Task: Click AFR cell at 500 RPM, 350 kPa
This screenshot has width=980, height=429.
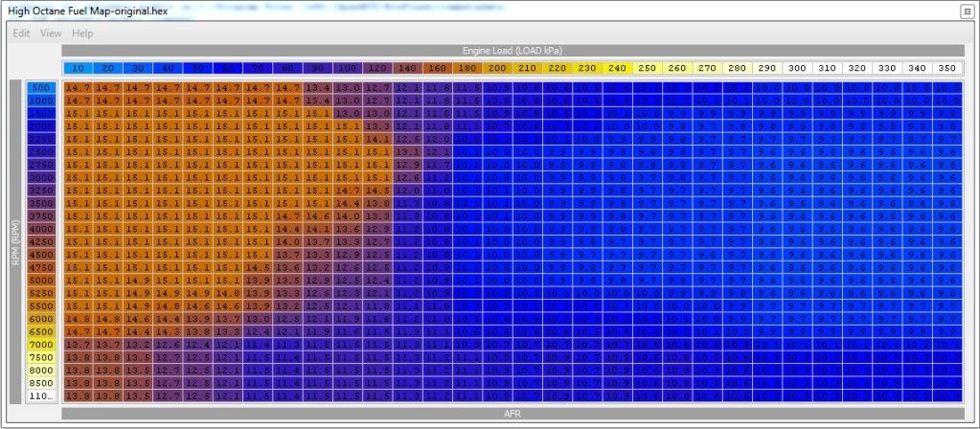Action: 945,87
